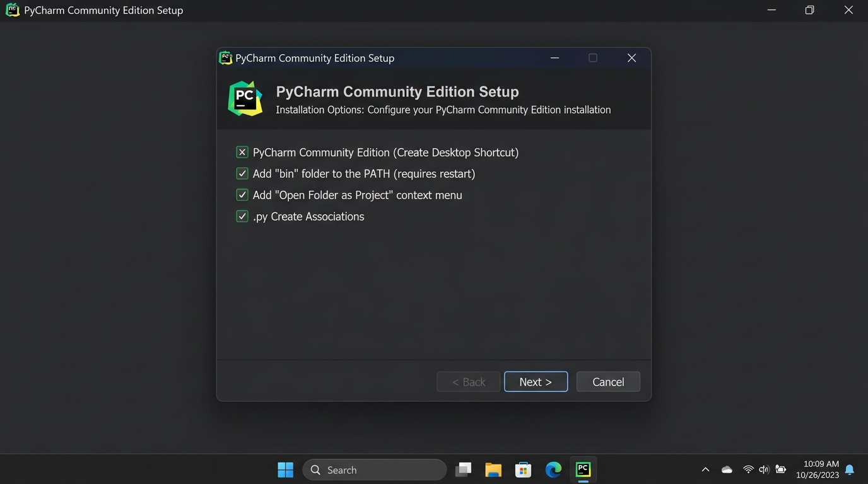Open the OneDrive cloud tray icon
Viewport: 868px width, 484px height.
point(727,470)
